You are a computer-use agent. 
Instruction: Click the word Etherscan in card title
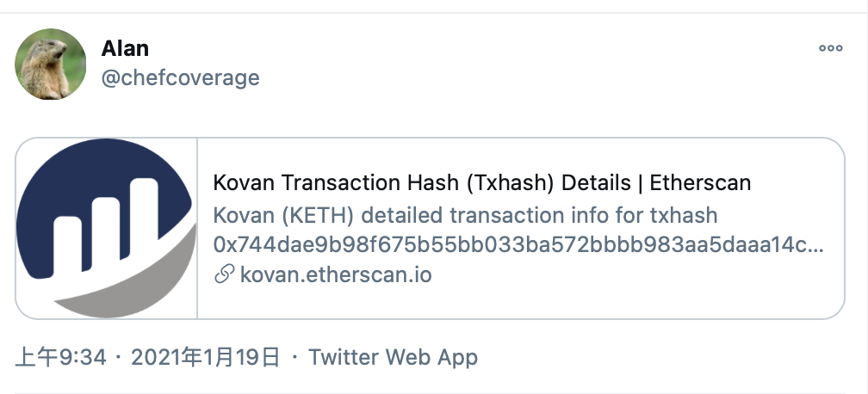700,182
